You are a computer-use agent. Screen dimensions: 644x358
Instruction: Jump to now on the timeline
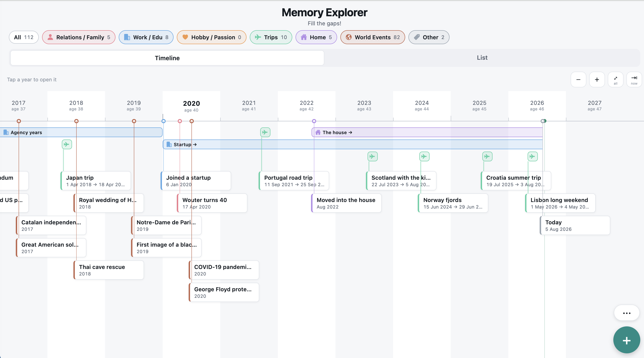(x=634, y=80)
